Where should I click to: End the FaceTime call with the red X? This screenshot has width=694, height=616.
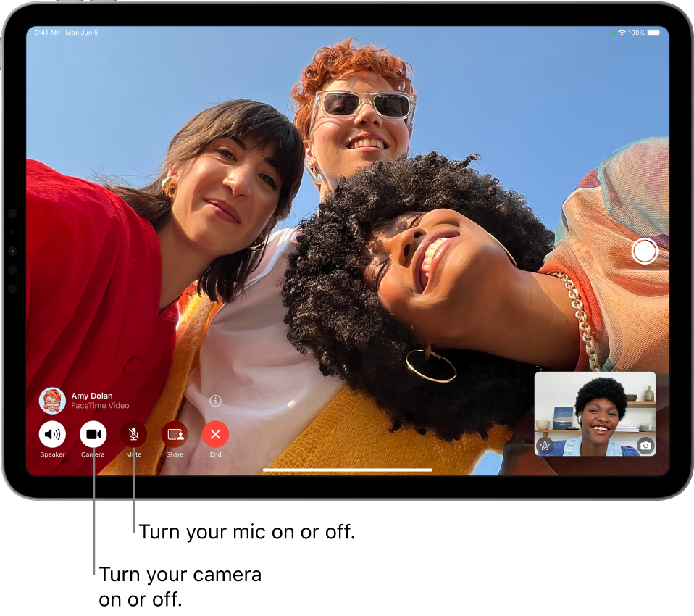click(216, 435)
